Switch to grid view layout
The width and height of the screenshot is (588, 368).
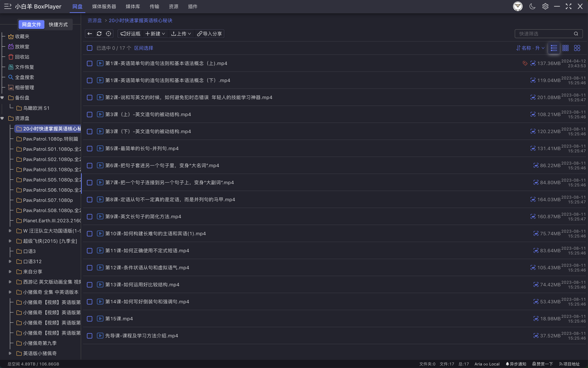click(x=566, y=48)
